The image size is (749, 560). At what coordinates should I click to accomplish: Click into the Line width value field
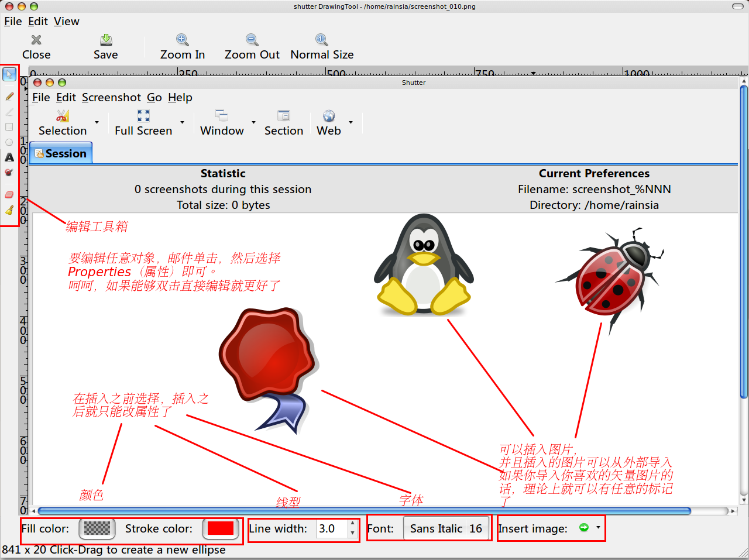point(332,529)
